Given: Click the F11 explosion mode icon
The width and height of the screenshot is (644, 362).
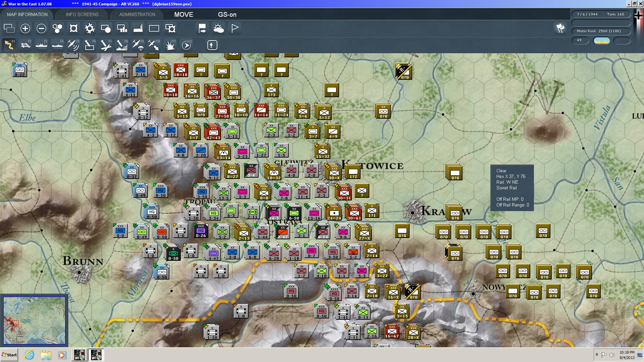Looking at the screenshot, I should 170,45.
